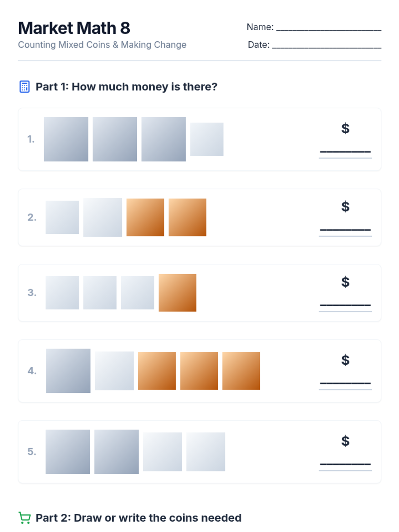Select the small fourth coin in problem 1

(207, 139)
